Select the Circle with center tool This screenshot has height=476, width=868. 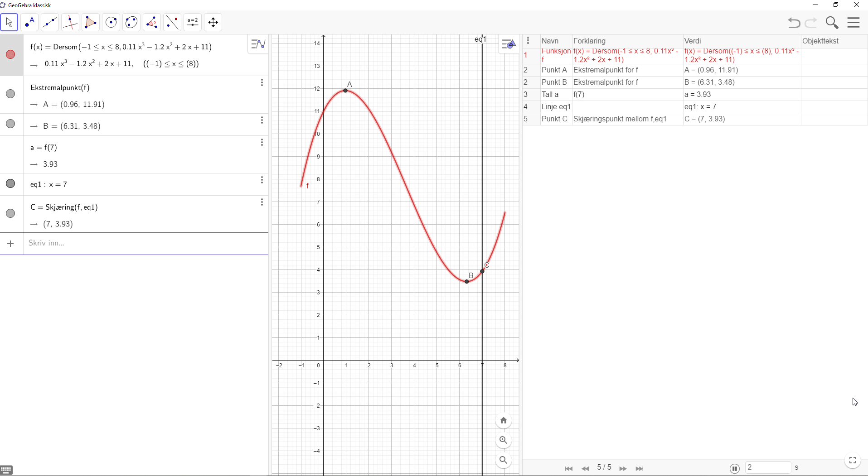(x=111, y=22)
